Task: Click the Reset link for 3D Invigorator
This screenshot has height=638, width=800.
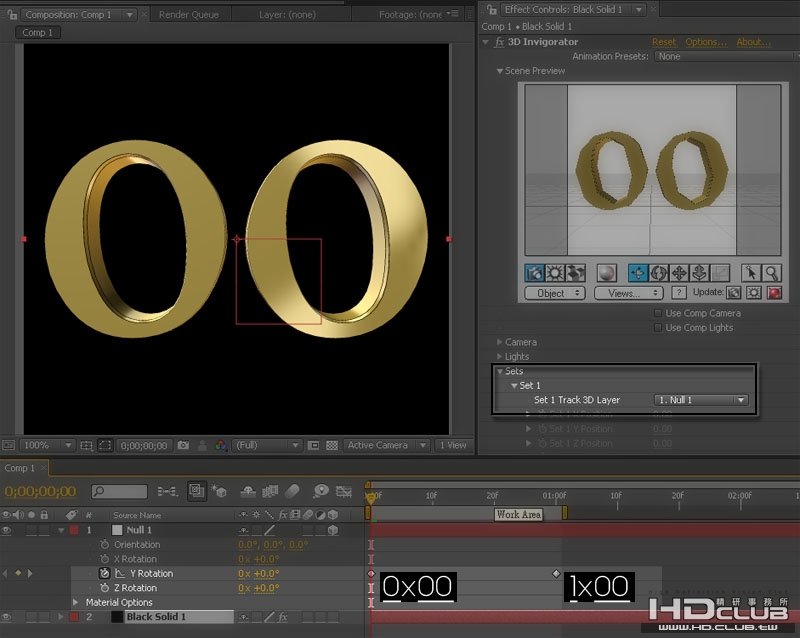Action: coord(664,42)
